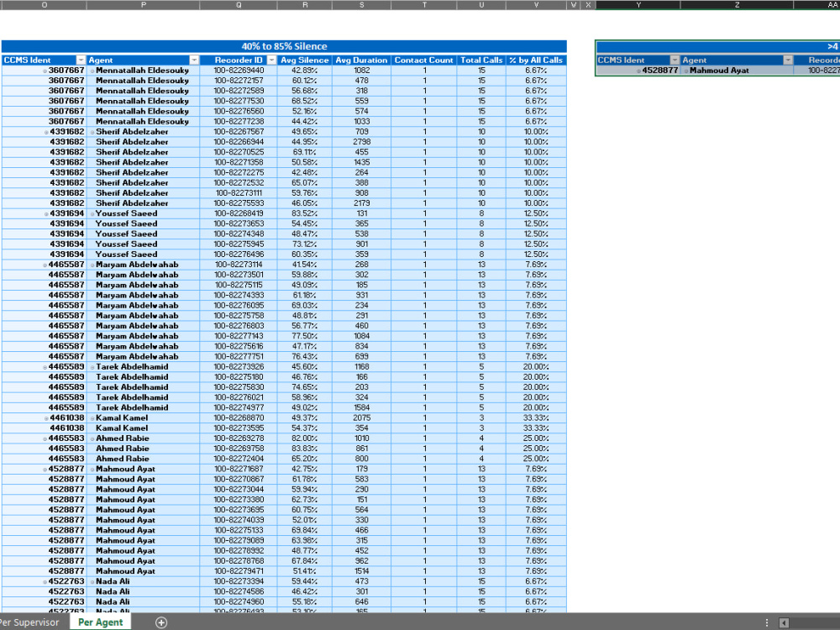The image size is (840, 630).
Task: Select Avg Silence cell showing 77.50%
Action: pos(305,337)
